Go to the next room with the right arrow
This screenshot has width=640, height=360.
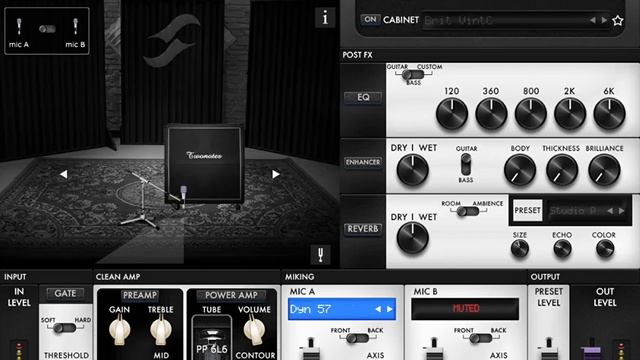click(276, 174)
